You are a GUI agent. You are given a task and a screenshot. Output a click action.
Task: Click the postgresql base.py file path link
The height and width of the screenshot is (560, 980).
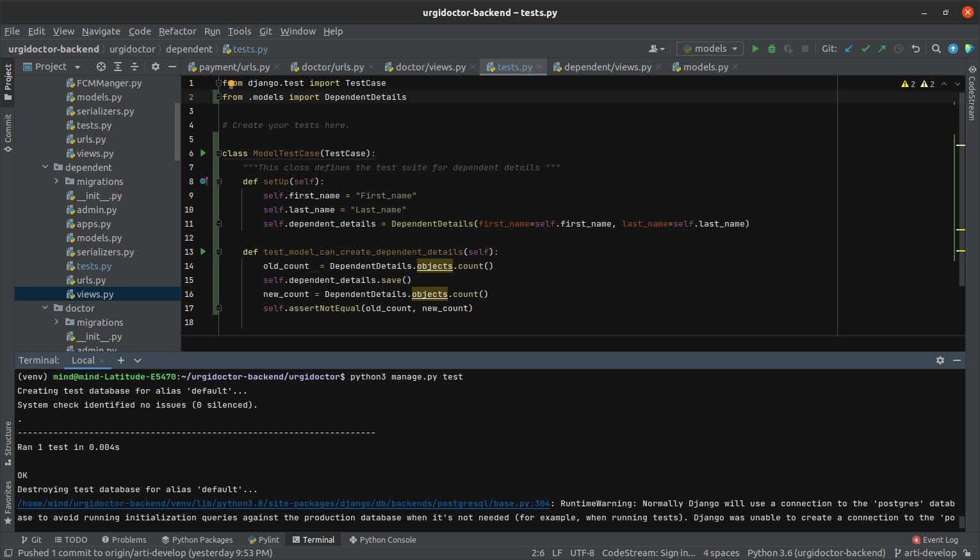pos(284,503)
